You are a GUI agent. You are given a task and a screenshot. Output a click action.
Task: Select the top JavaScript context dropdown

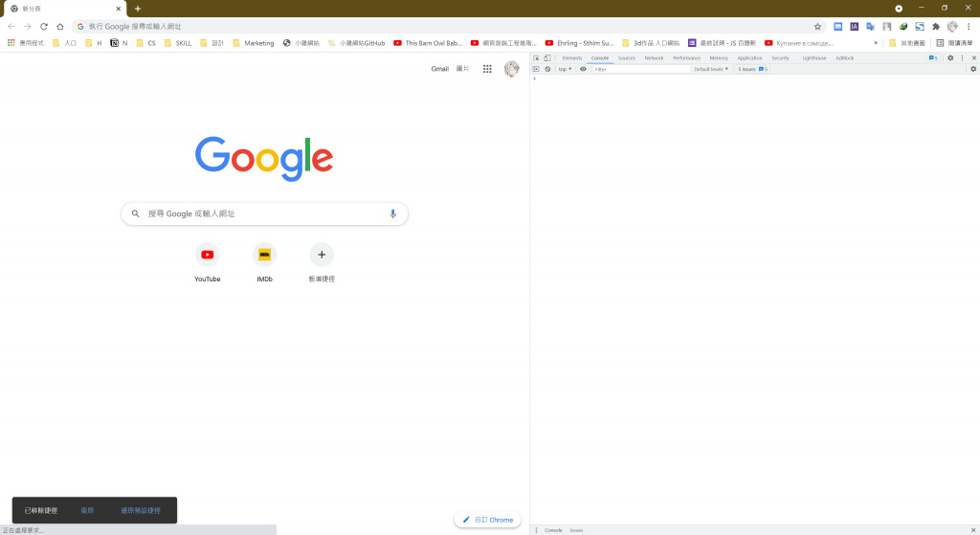[x=565, y=69]
